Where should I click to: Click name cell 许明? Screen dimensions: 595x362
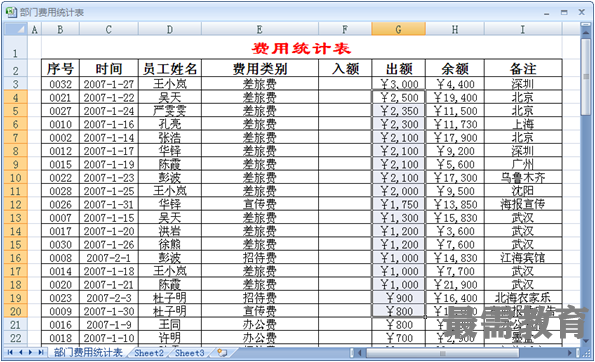coord(170,338)
